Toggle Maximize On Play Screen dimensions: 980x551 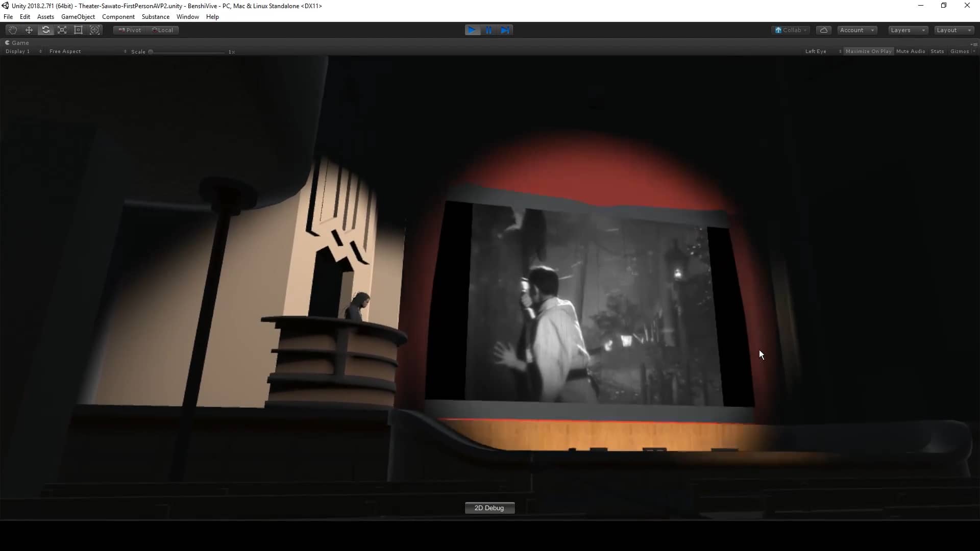(868, 52)
